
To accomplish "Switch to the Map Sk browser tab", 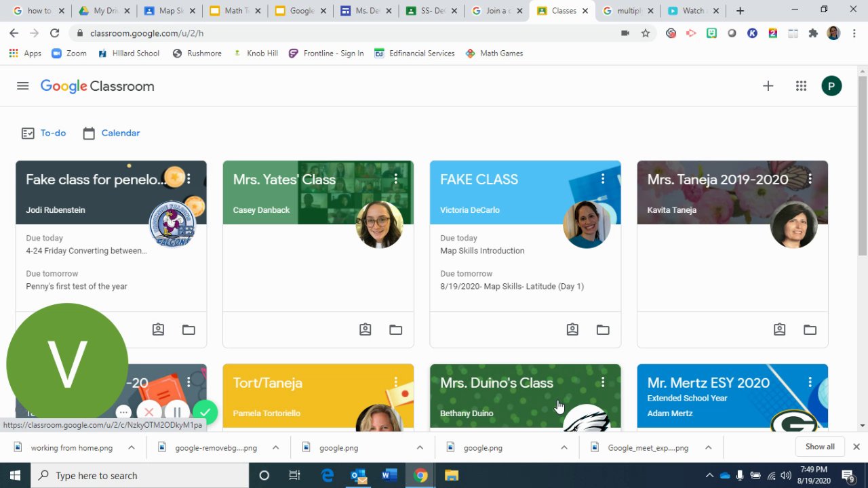I will 170,11.
